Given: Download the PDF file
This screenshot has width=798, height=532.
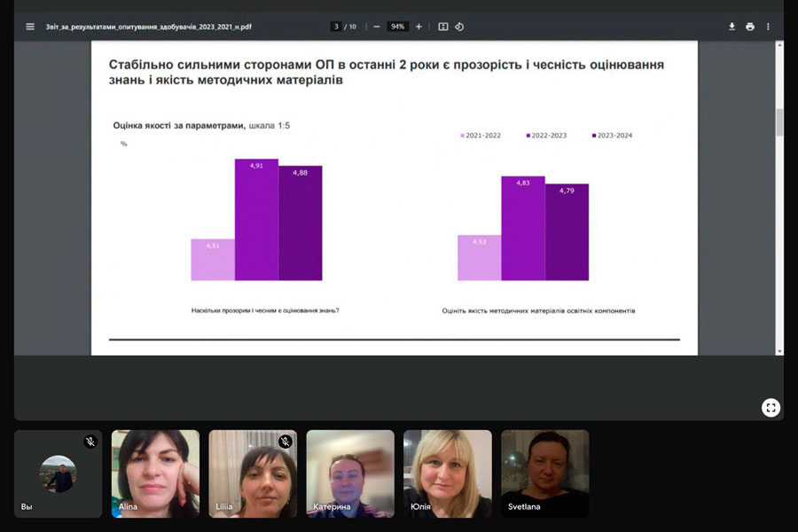Looking at the screenshot, I should pos(731,27).
